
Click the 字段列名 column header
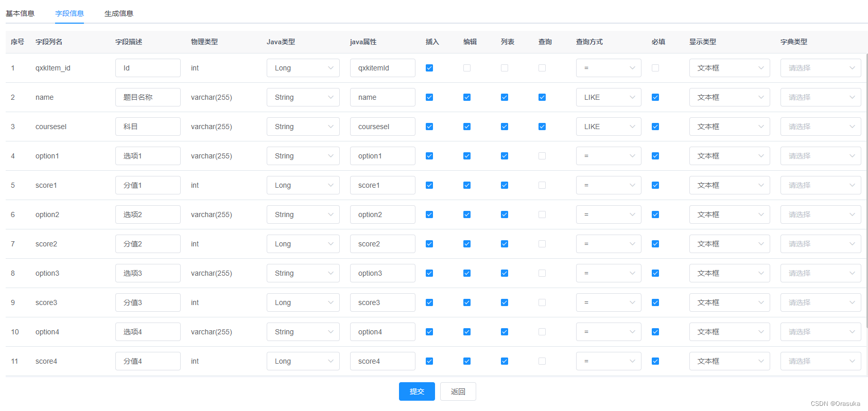(x=49, y=42)
